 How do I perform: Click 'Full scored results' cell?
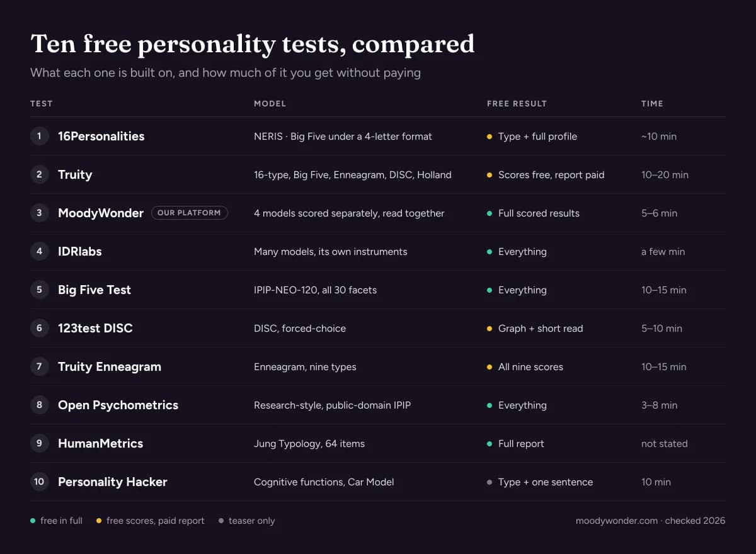click(539, 213)
